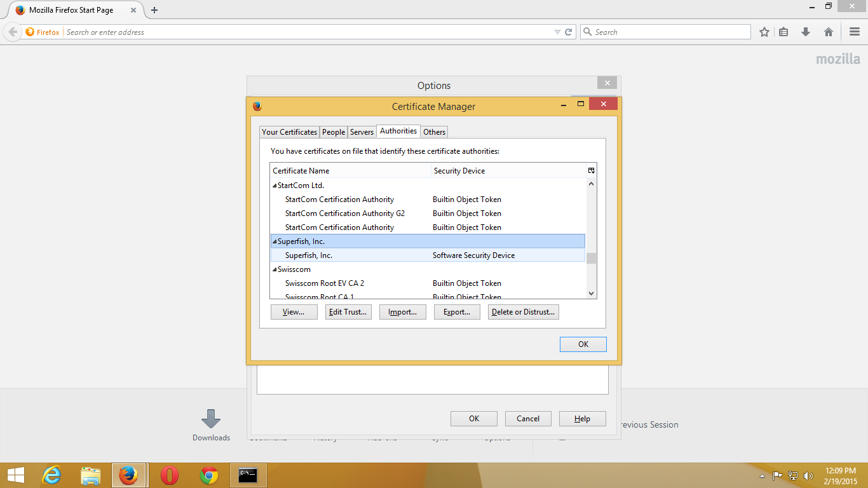Open File Explorer from the taskbar
This screenshot has width=868, height=488.
click(x=90, y=475)
